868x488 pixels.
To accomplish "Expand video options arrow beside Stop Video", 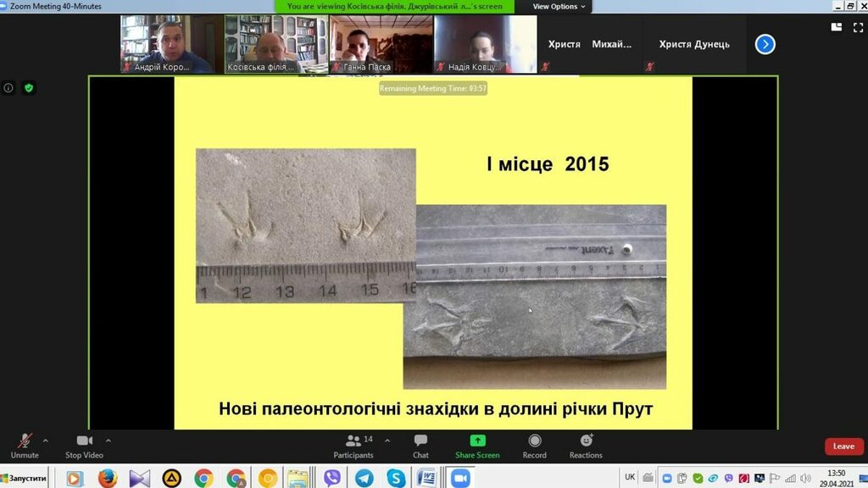I will click(108, 441).
